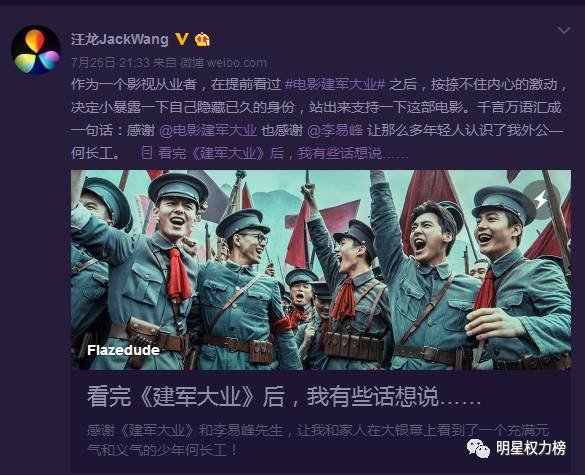Screen dimensions: 585x475
Task: Click the 明星权力榜 watermark label
Action: point(531,448)
